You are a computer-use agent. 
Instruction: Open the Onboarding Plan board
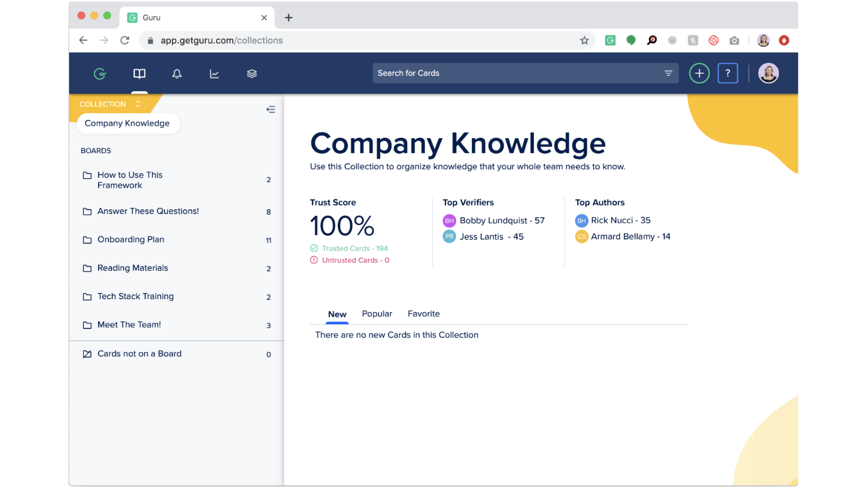click(x=176, y=239)
